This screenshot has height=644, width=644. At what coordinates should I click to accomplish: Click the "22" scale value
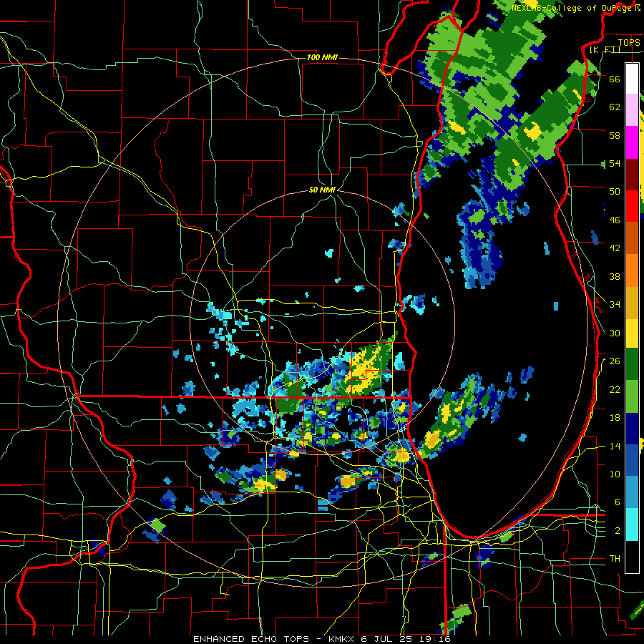click(x=615, y=389)
